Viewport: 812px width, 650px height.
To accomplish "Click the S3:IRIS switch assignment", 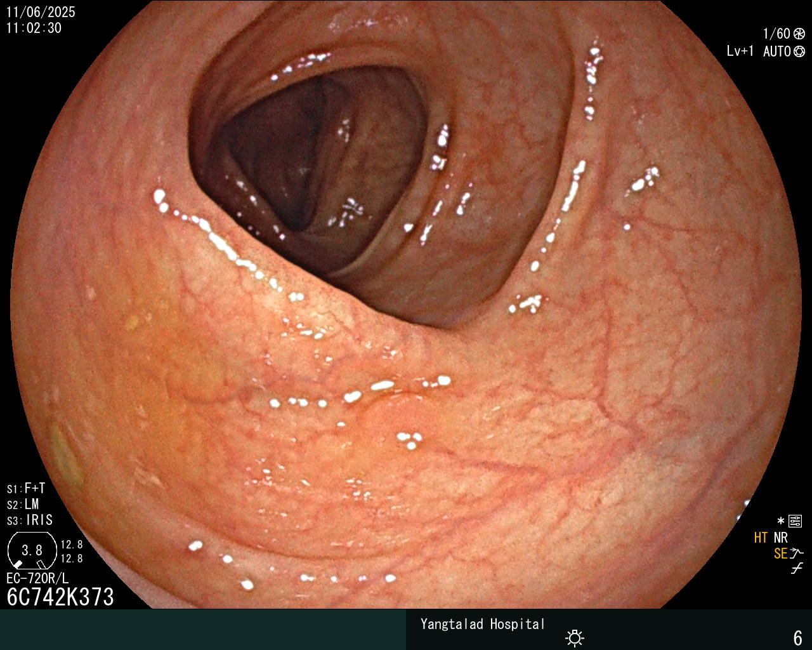I will [x=30, y=520].
